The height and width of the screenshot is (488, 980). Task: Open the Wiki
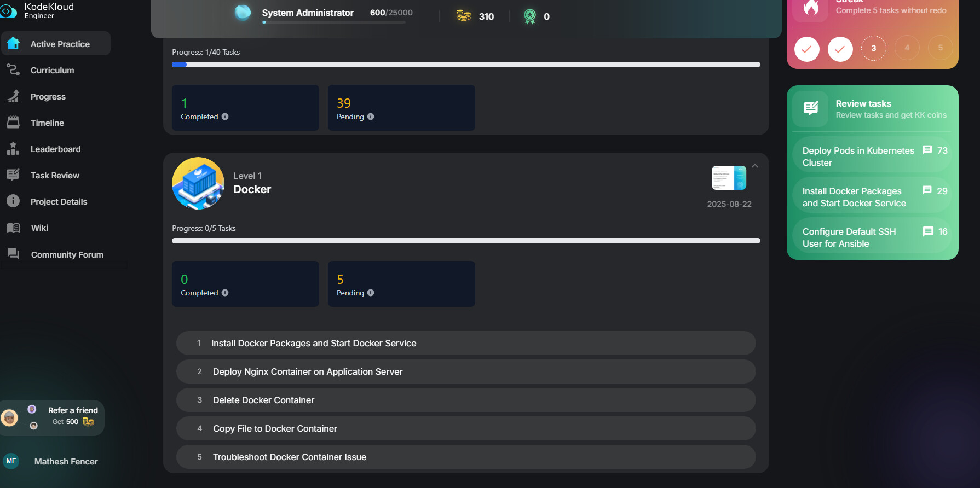pos(39,228)
